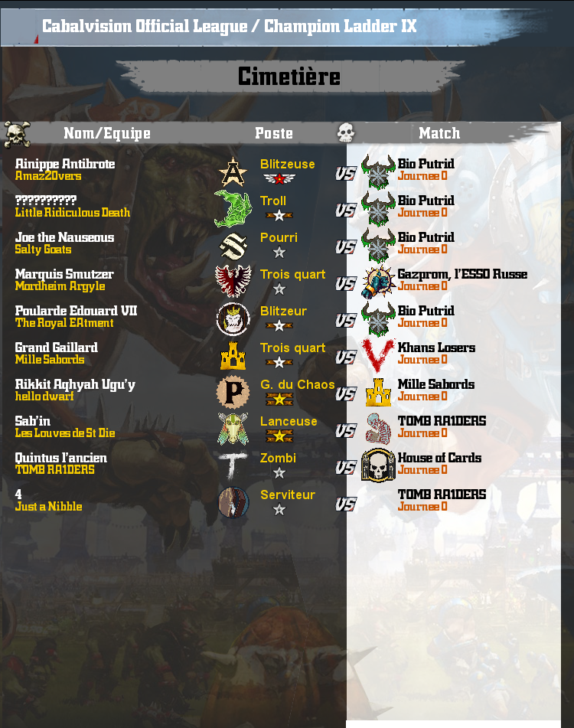Click the green troll Little Ridiculous Death logo

click(233, 208)
